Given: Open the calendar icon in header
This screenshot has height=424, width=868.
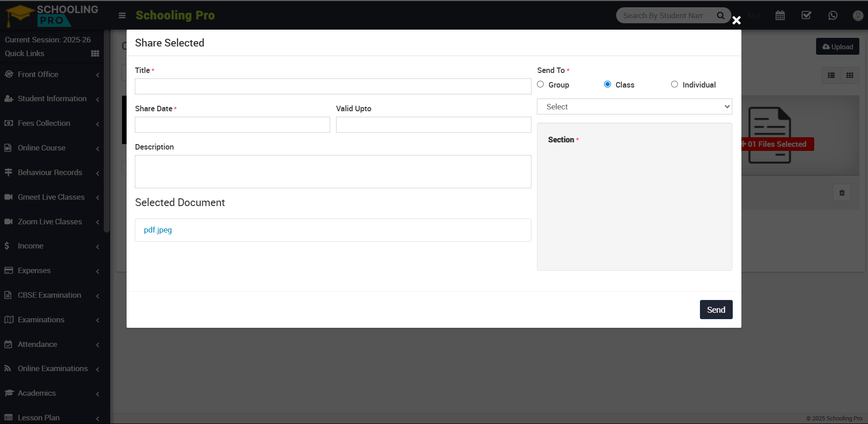Looking at the screenshot, I should (780, 16).
